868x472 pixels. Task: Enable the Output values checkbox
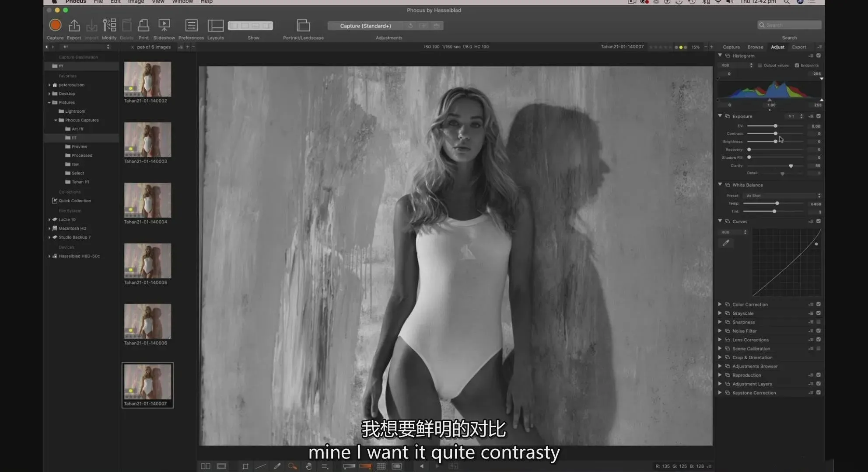[x=760, y=66]
